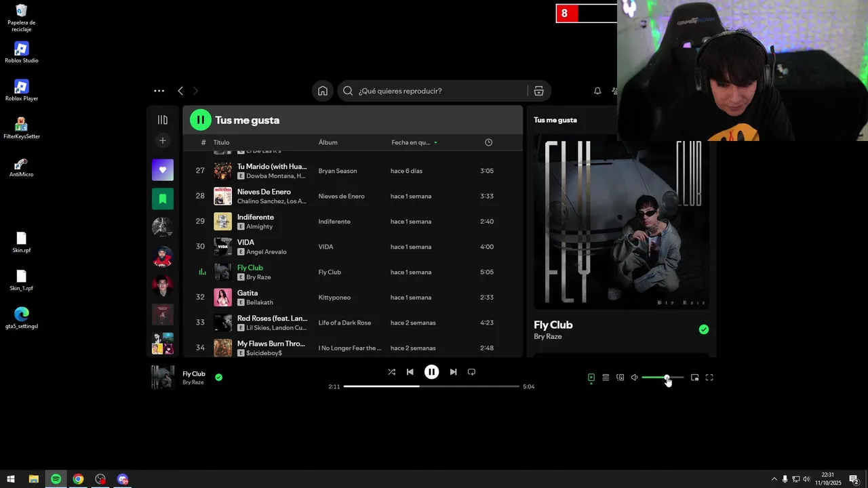Viewport: 868px width, 488px height.
Task: Click Nieves De Enero album thumbnail
Action: pos(223,196)
